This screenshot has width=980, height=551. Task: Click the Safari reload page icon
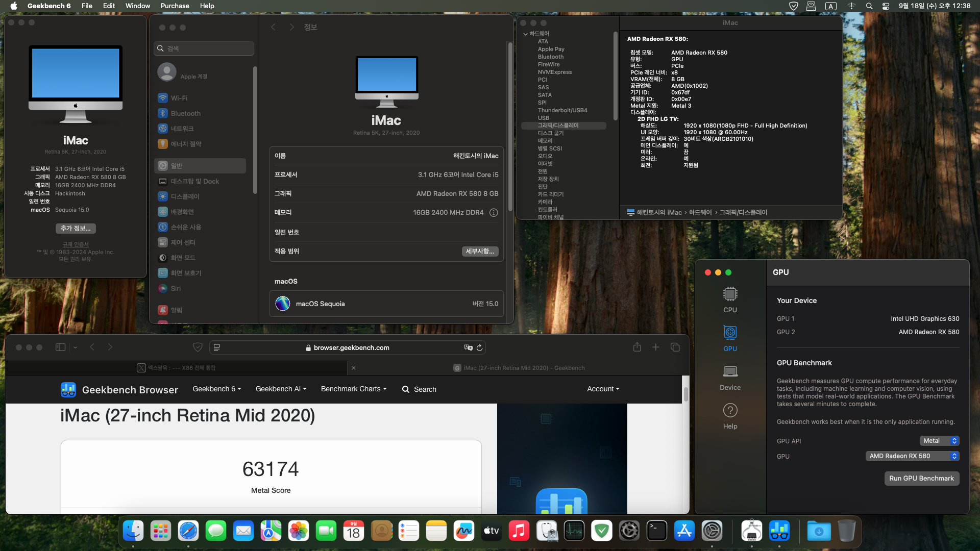pyautogui.click(x=479, y=347)
